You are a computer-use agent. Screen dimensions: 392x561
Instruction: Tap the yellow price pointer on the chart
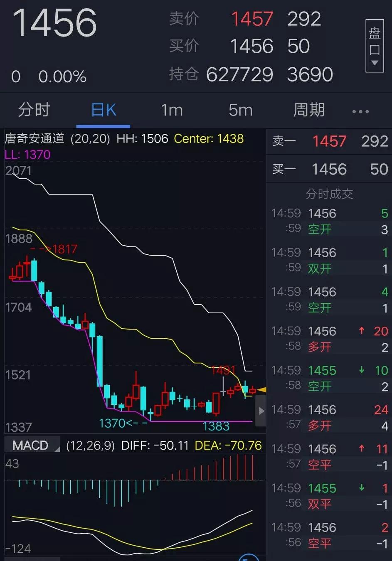point(262,390)
